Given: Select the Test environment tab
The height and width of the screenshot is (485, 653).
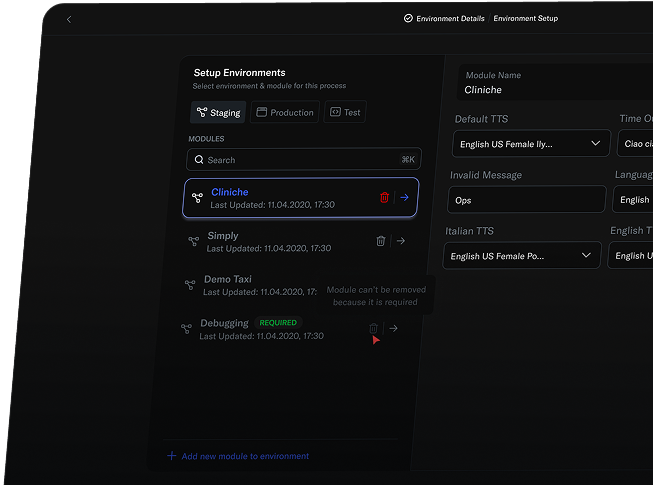Looking at the screenshot, I should 345,113.
